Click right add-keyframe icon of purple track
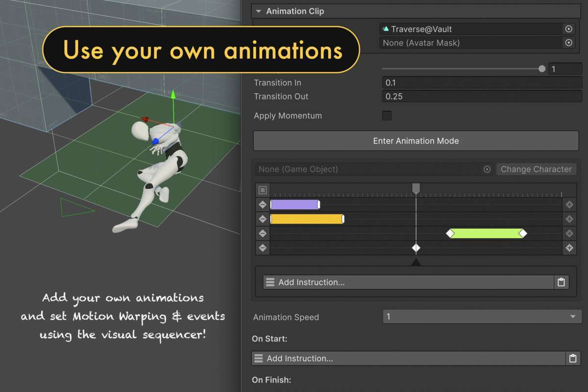The height and width of the screenshot is (392, 588). [569, 205]
